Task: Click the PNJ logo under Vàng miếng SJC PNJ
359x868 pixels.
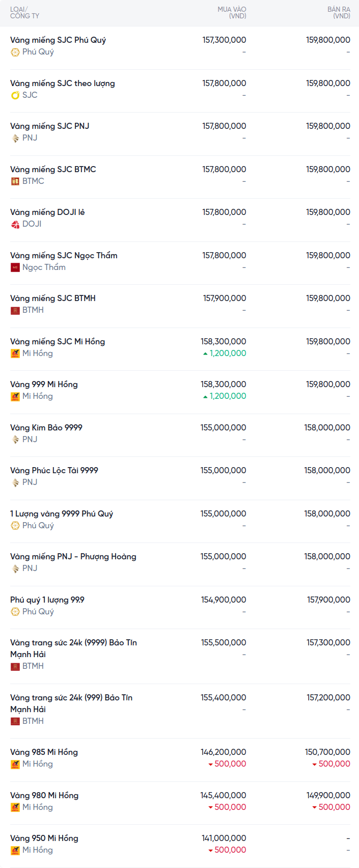Action: click(x=15, y=138)
